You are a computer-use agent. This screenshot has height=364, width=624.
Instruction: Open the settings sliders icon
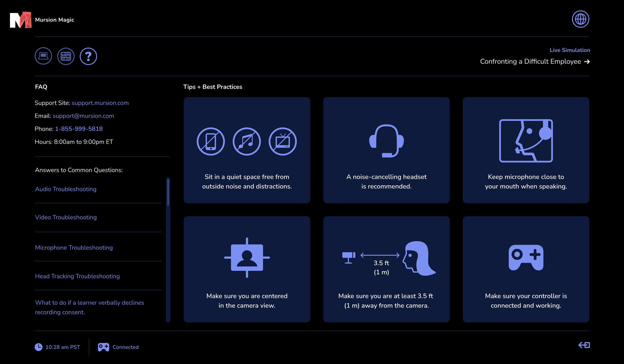tap(66, 56)
